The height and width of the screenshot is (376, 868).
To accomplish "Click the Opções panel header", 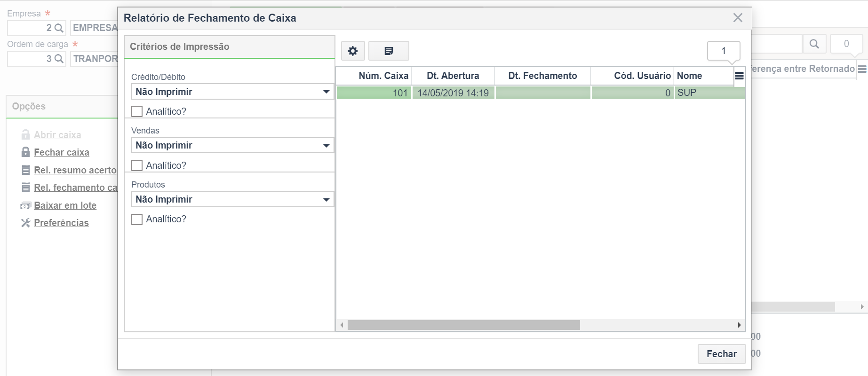I will (62, 107).
